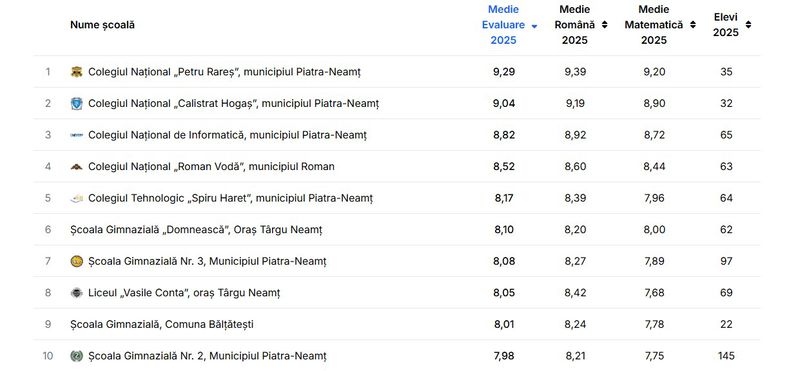Image resolution: width=800 pixels, height=371 pixels.
Task: Toggle sort arrows beside Medie Matematică 2025
Action: [693, 24]
